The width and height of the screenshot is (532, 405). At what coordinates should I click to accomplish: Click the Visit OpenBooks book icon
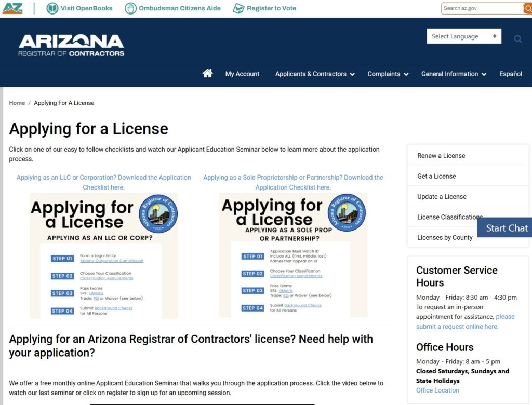point(52,8)
